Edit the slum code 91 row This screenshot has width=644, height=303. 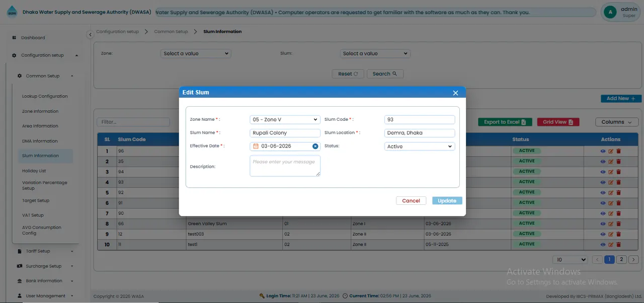611,203
